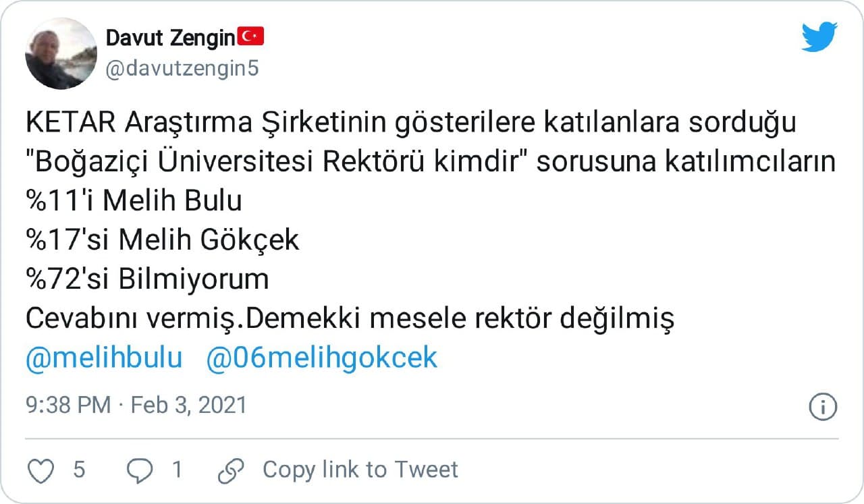The width and height of the screenshot is (864, 504).
Task: Click the Twitter bird logo
Action: click(819, 36)
